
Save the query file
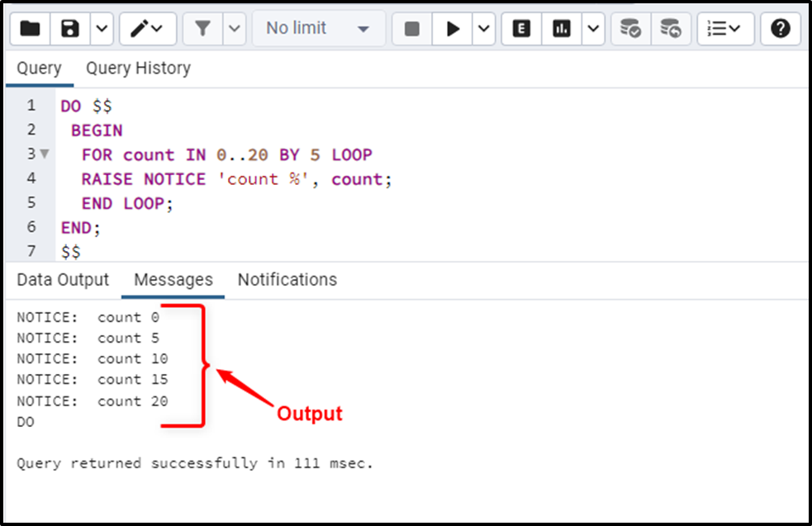coord(70,29)
